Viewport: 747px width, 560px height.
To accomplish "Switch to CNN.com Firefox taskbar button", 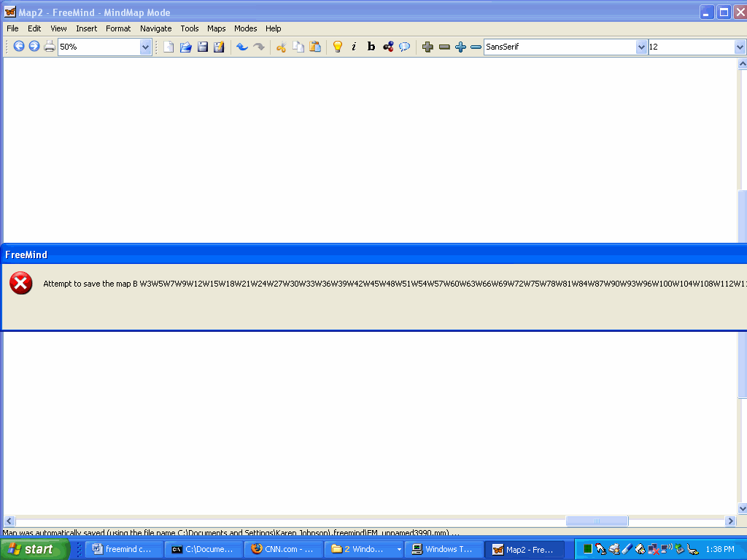I will tap(283, 549).
